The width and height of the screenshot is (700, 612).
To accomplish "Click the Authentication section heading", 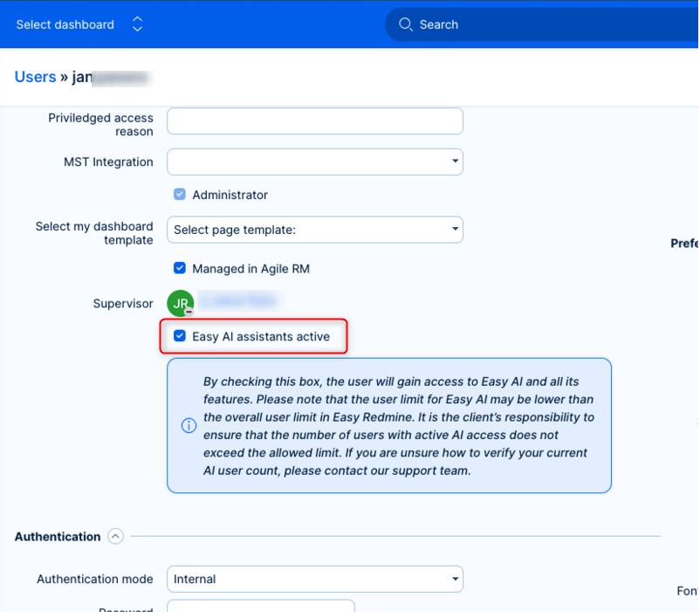I will pos(58,537).
